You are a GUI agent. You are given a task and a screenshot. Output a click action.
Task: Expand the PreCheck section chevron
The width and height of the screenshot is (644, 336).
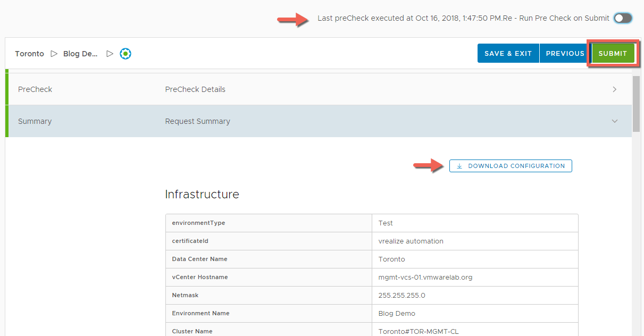point(614,89)
